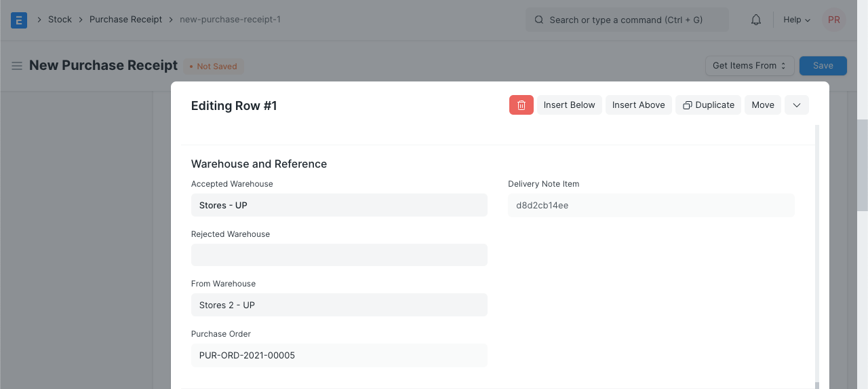Click the empty Rejected Warehouse field
Viewport: 868px width, 389px height.
[339, 255]
